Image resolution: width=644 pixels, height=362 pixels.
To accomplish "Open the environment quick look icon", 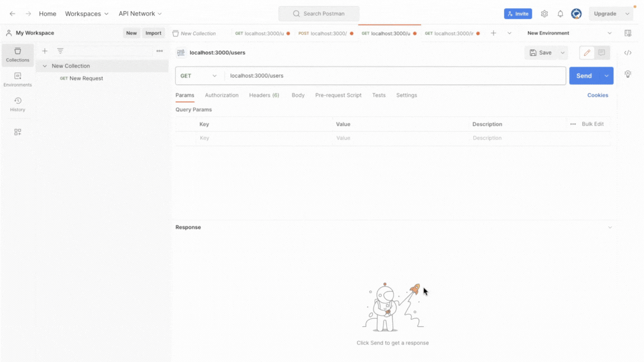I will pos(628,34).
